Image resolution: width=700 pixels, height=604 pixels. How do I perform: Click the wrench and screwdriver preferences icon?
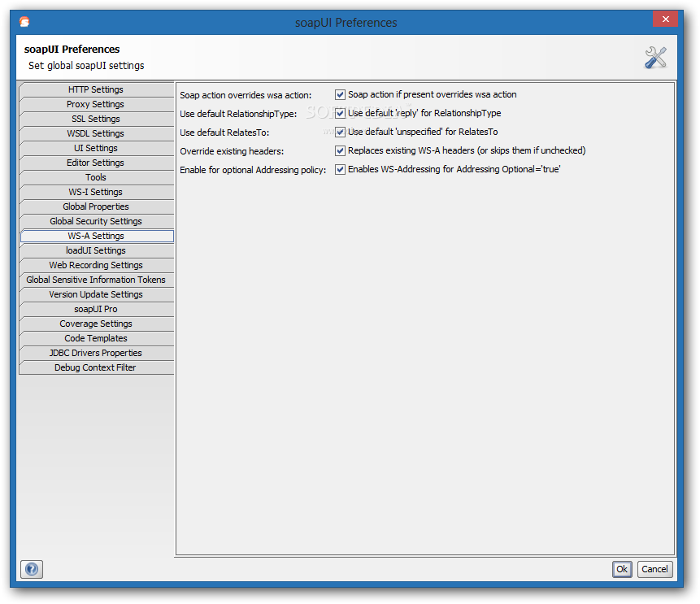pyautogui.click(x=655, y=58)
